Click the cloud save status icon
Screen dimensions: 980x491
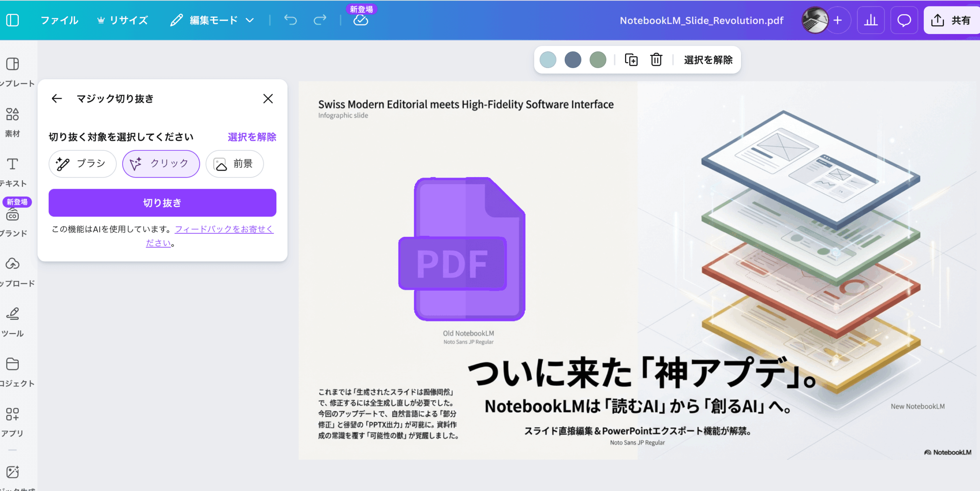click(361, 21)
